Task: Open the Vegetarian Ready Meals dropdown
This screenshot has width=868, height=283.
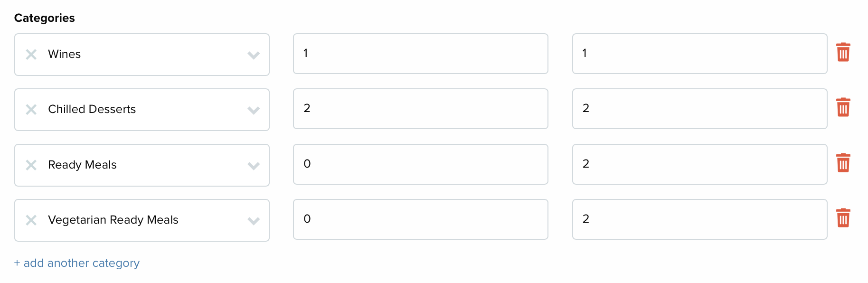Action: 254,221
